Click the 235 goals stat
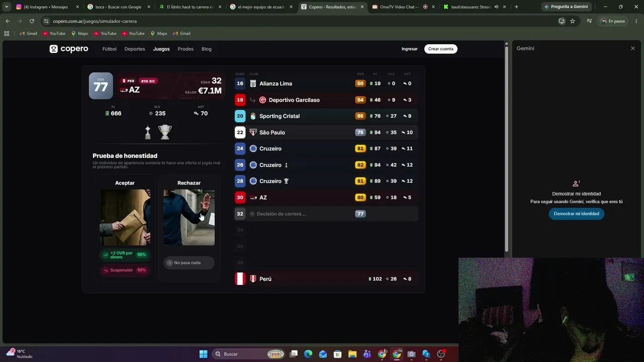This screenshot has height=362, width=644. (157, 114)
